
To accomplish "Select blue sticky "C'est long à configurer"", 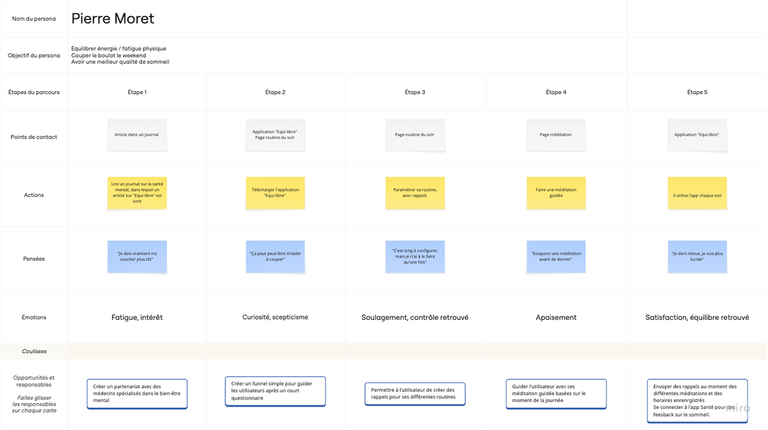I will (415, 257).
